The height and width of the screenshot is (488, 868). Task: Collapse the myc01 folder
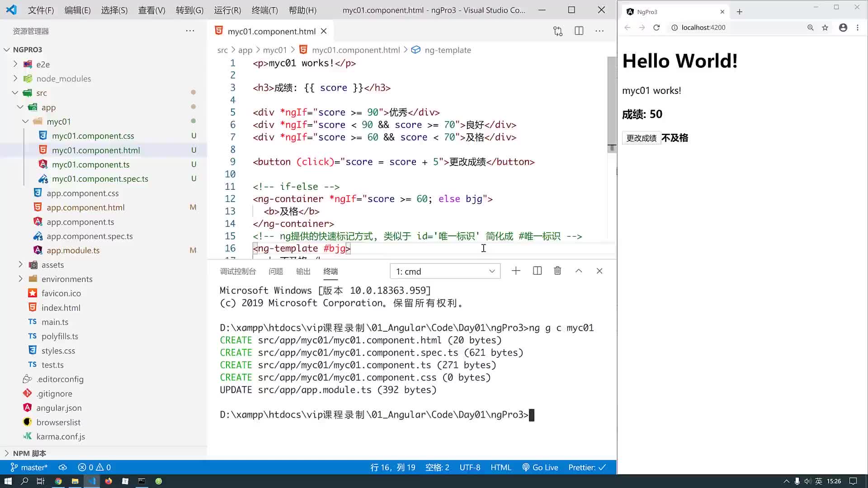click(x=26, y=122)
